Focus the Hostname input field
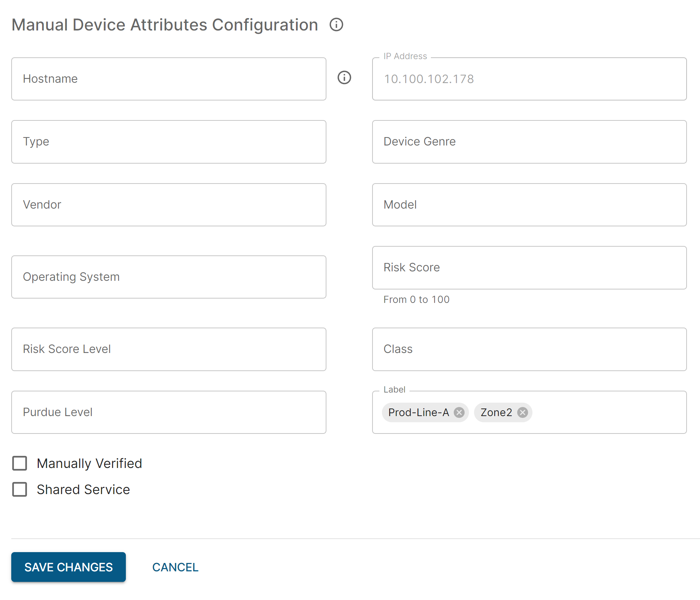This screenshot has width=700, height=600. click(169, 79)
